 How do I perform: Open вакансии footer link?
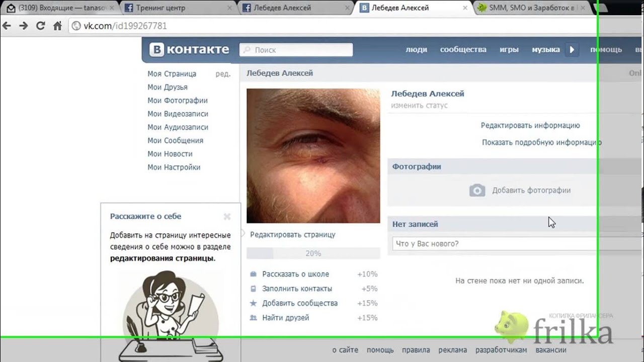click(551, 350)
